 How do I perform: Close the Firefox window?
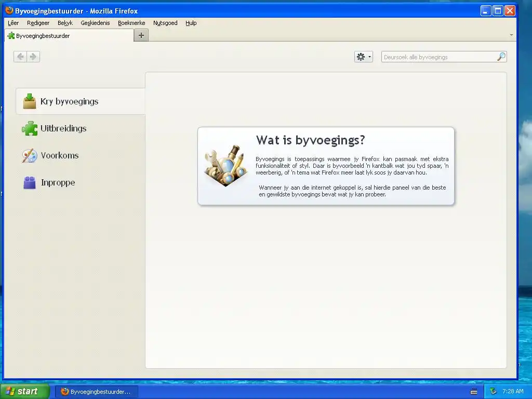[510, 11]
